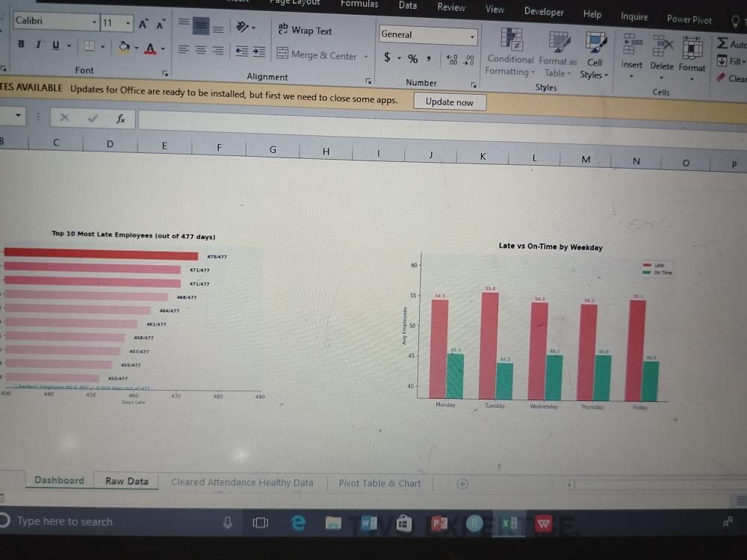747x560 pixels.
Task: Open borders dropdown arrow
Action: [x=102, y=46]
